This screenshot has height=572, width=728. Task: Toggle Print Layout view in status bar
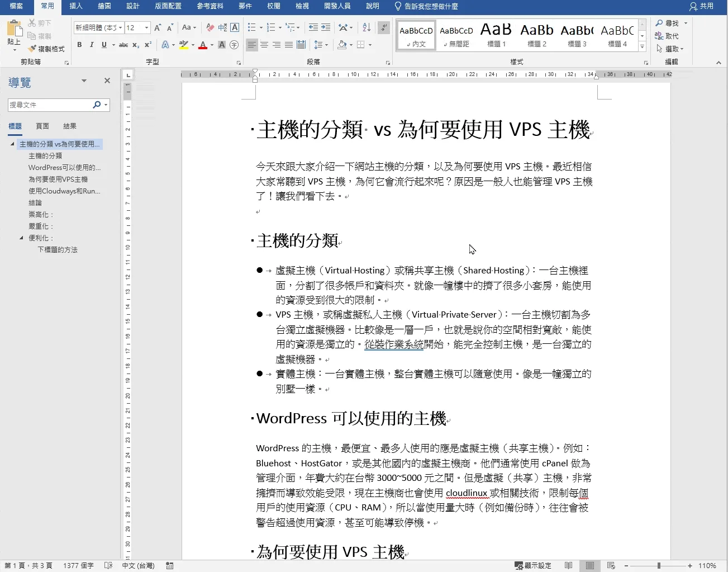tap(590, 566)
